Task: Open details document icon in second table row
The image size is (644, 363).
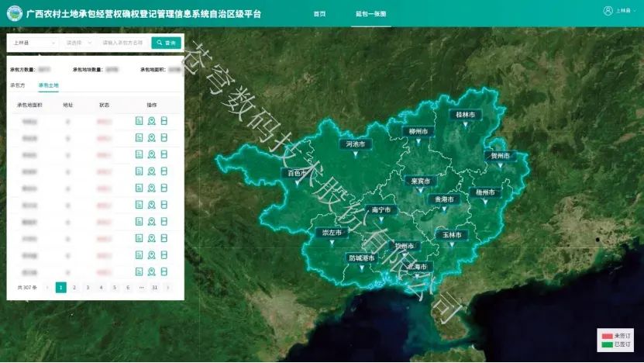Action: (139, 138)
